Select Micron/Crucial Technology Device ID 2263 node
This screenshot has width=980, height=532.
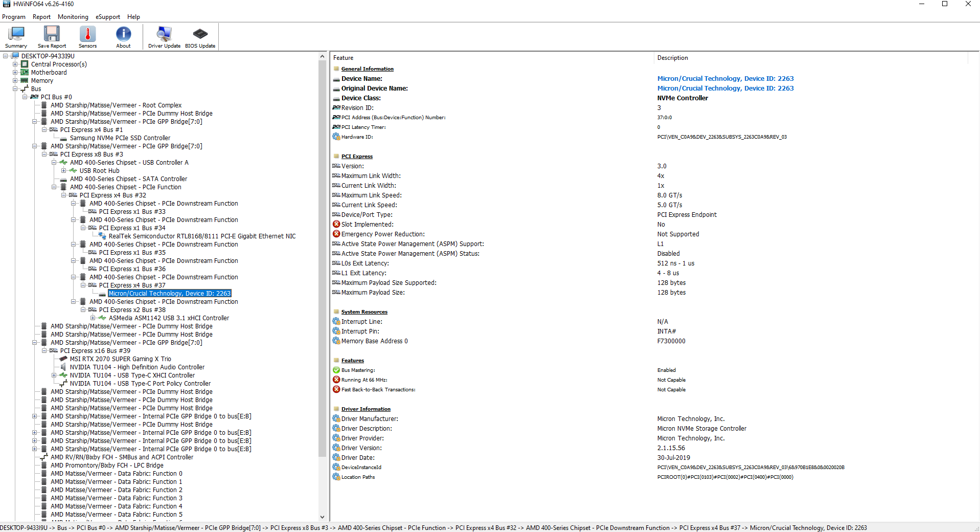(x=170, y=293)
